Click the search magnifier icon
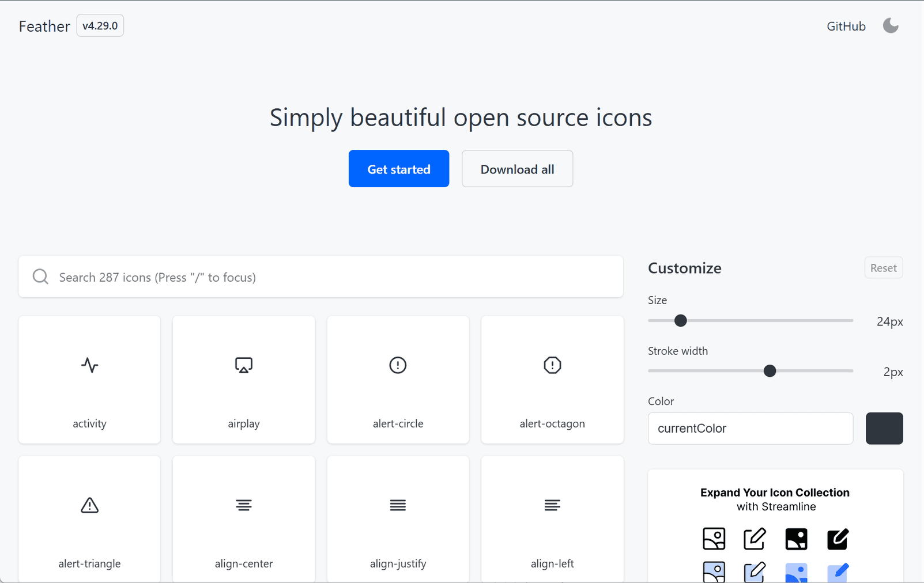 (39, 277)
